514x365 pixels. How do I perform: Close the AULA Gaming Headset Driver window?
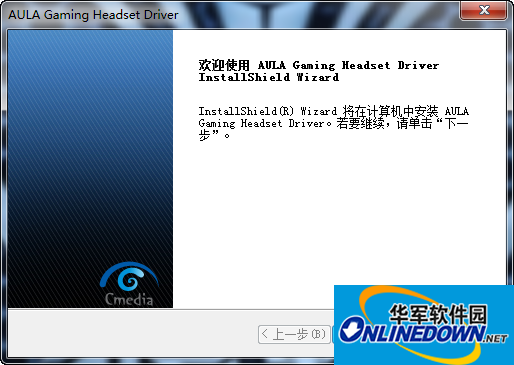coord(484,10)
